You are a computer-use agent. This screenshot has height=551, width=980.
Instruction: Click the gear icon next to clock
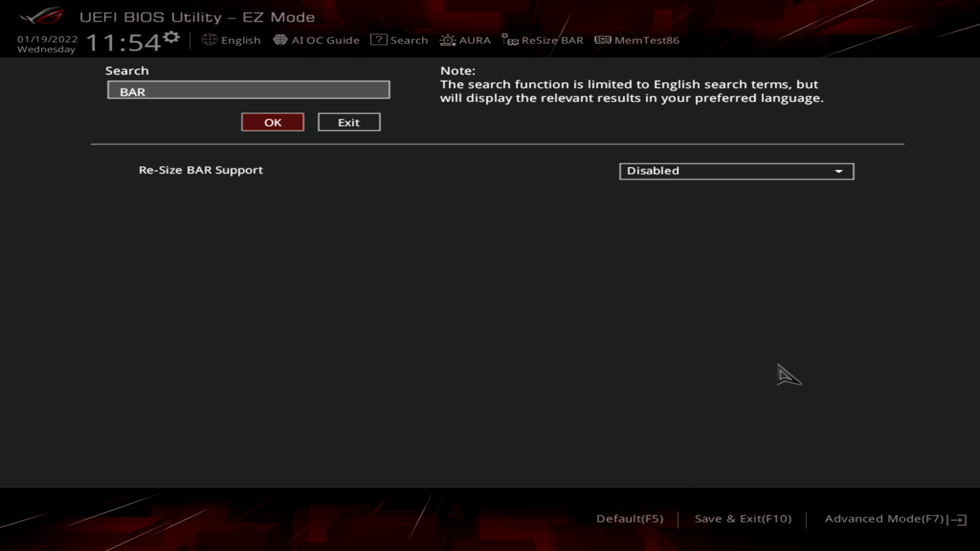[171, 37]
